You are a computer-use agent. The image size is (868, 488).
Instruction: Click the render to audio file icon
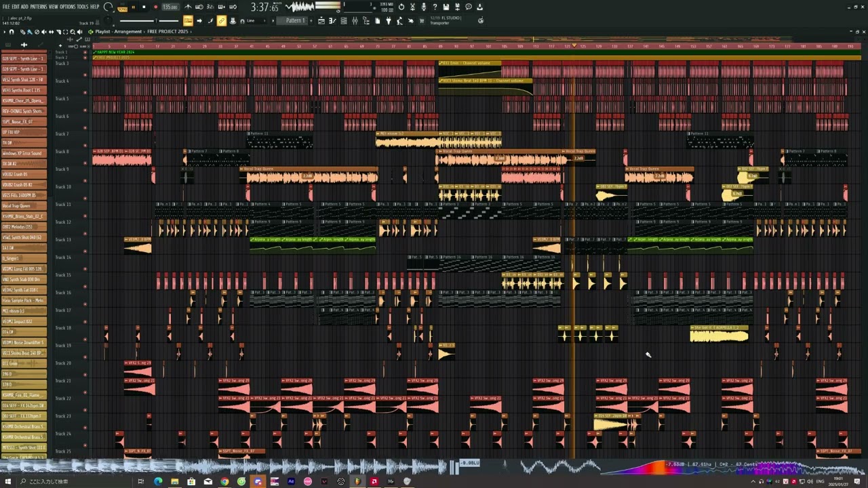point(457,7)
